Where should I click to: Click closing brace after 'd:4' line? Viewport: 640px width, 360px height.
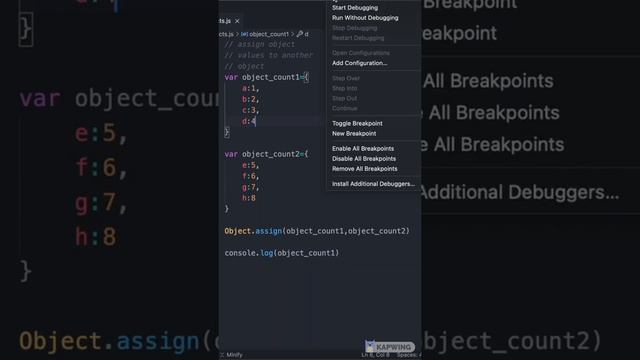227,132
